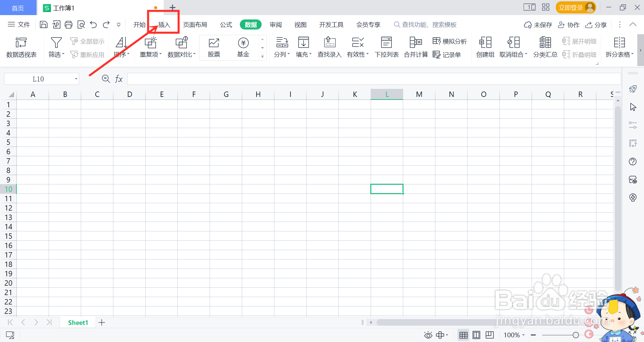Open the Name Box dropdown showing L10
644x342 pixels.
pos(76,79)
